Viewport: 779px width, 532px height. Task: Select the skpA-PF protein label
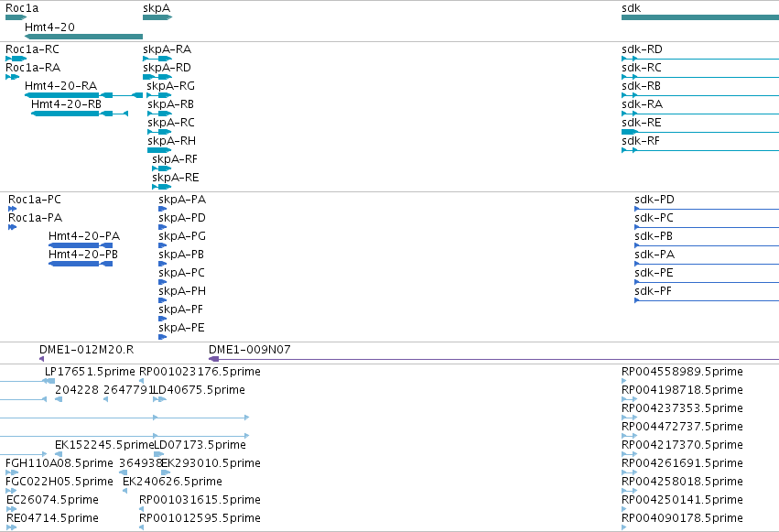[181, 310]
